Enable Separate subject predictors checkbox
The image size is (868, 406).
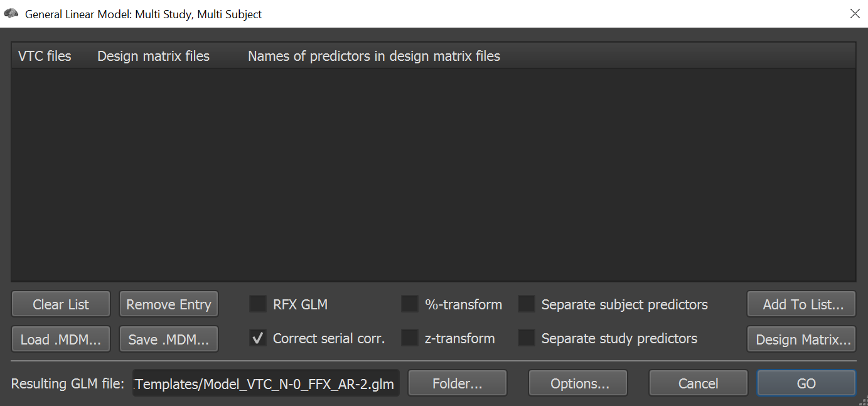(527, 304)
